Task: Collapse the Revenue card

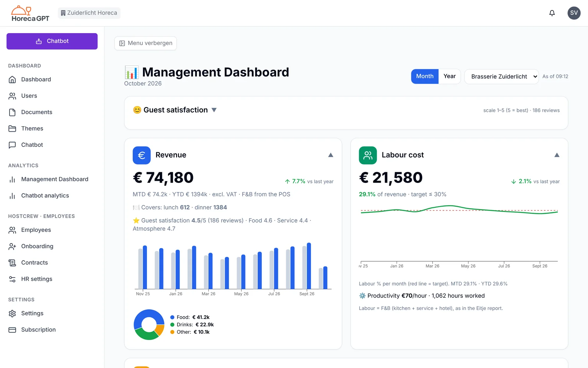Action: coord(331,155)
